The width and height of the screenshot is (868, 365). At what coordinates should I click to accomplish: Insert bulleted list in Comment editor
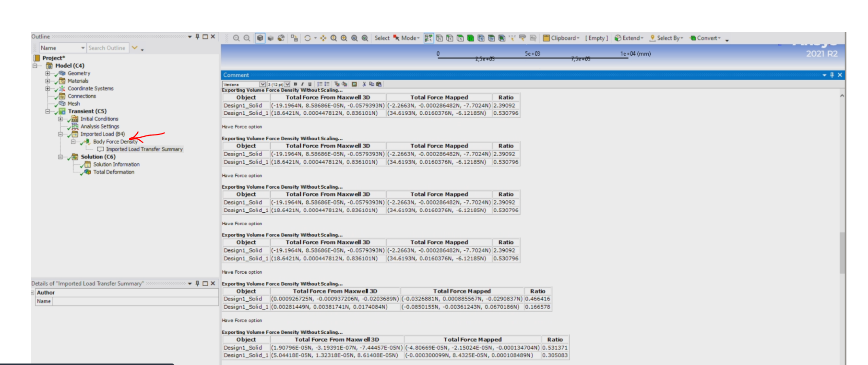point(327,84)
